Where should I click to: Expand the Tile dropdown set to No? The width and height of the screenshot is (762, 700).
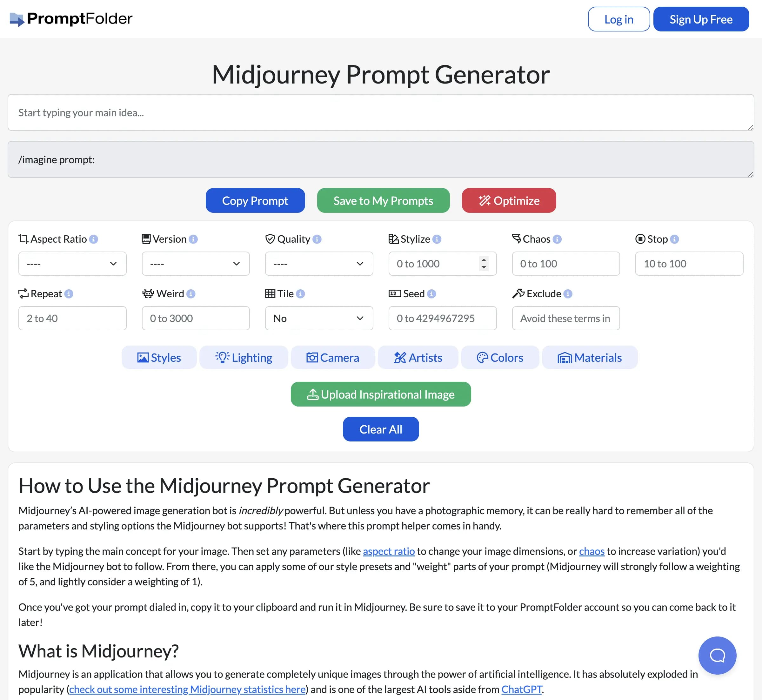point(319,318)
